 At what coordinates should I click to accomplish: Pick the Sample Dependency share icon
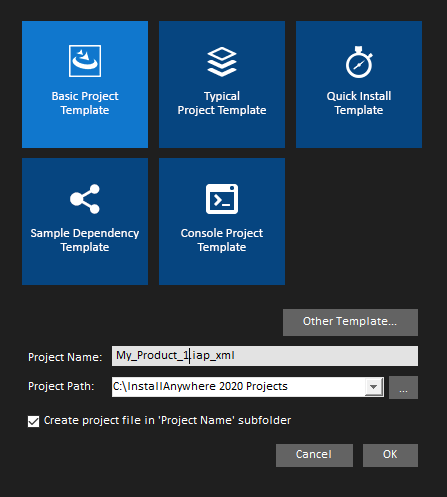pyautogui.click(x=85, y=199)
